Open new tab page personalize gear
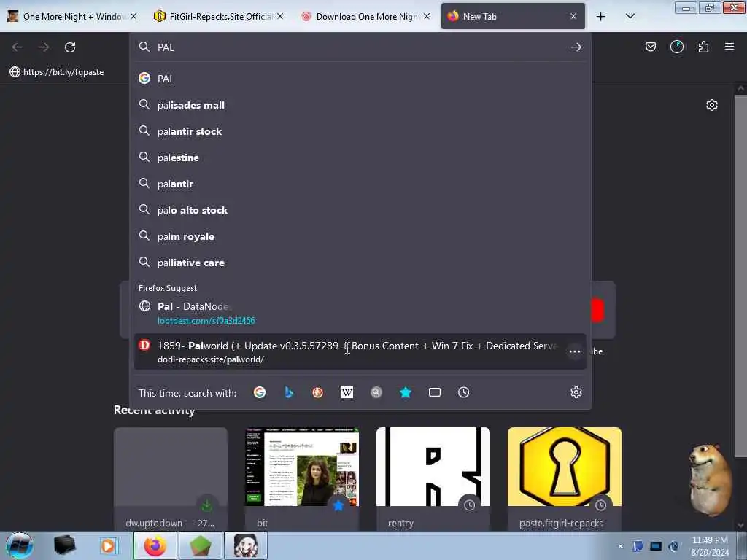The width and height of the screenshot is (747, 560). 712,105
